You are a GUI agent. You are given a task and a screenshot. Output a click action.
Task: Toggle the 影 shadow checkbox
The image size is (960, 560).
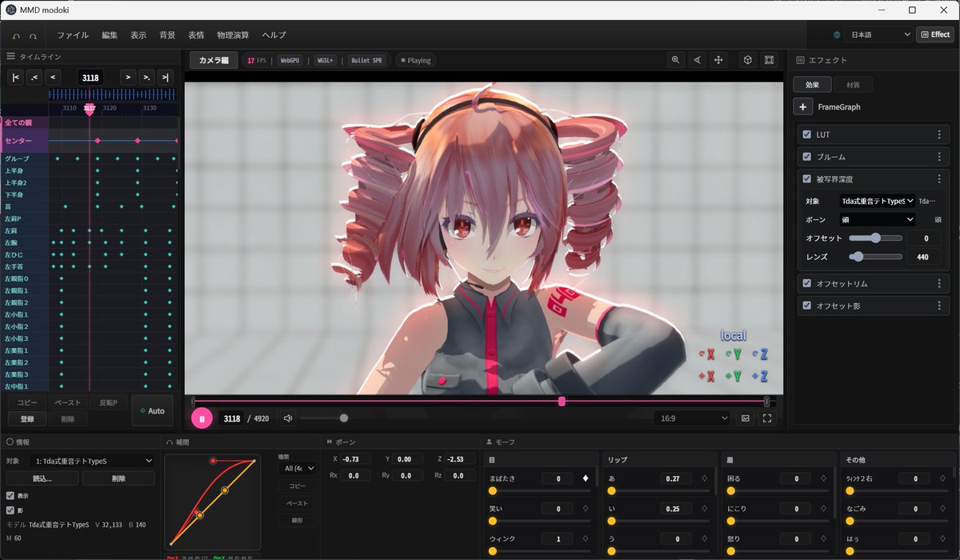tap(10, 510)
